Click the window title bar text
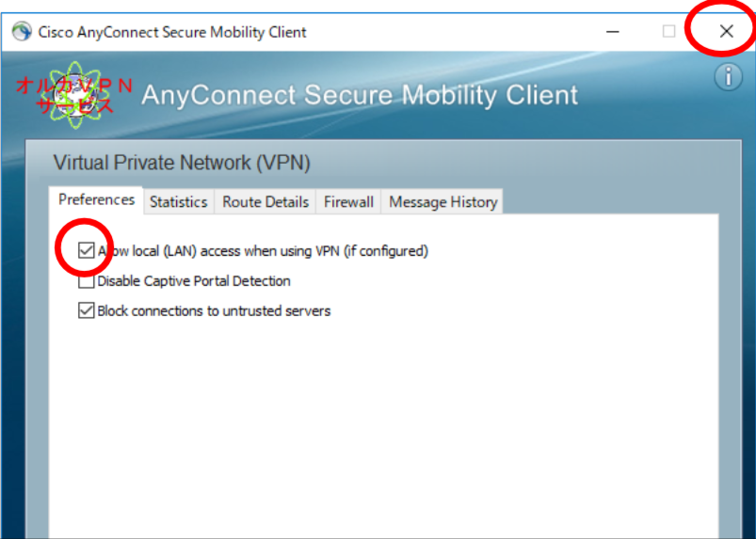This screenshot has height=539, width=756. 172,32
